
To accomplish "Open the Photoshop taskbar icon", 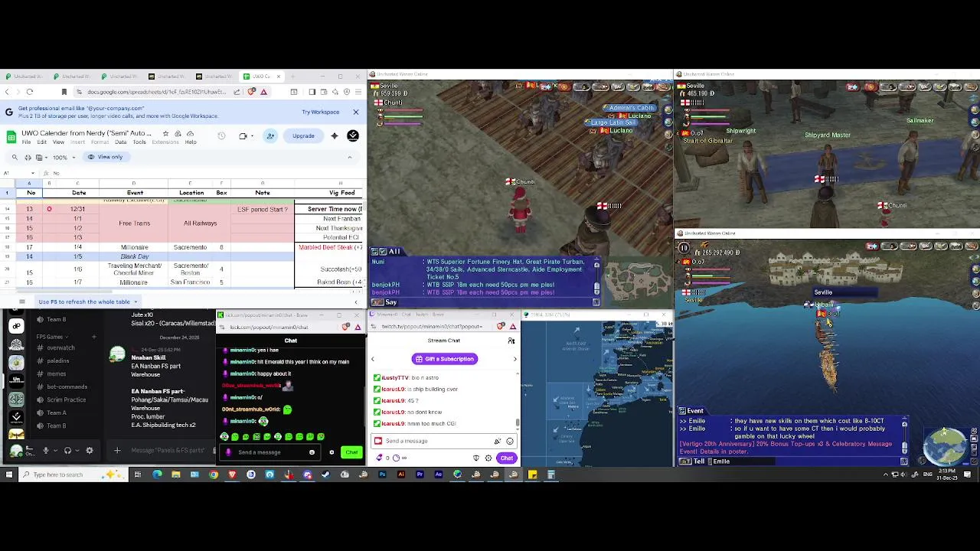I will coord(382,474).
